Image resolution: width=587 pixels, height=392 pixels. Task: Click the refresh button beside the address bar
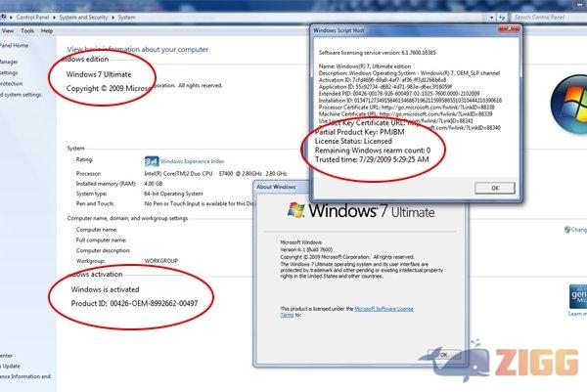click(502, 18)
